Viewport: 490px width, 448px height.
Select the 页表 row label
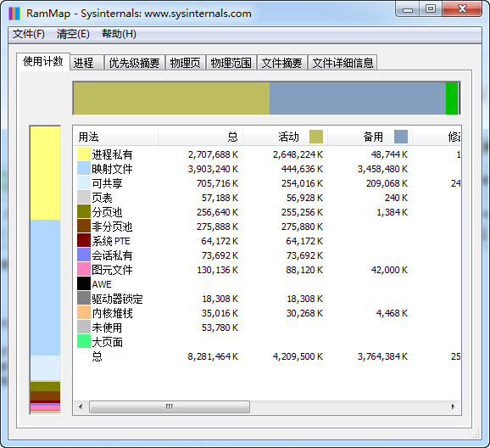(x=102, y=198)
